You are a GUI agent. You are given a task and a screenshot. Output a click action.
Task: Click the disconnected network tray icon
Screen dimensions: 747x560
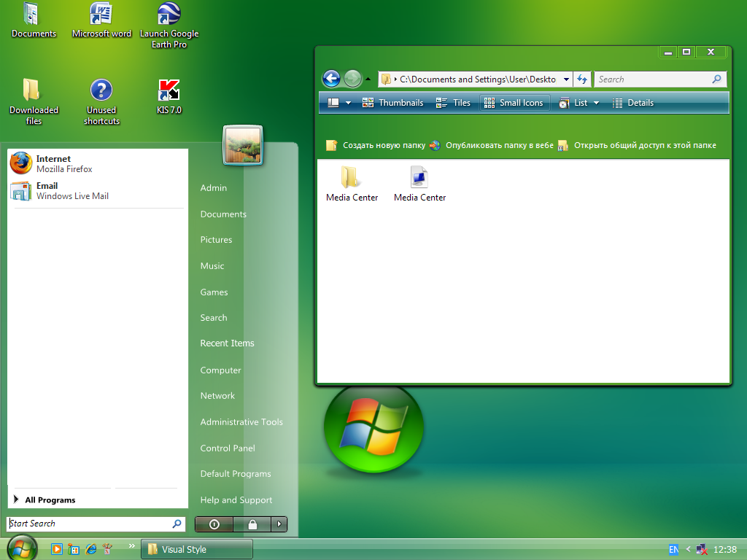(701, 550)
